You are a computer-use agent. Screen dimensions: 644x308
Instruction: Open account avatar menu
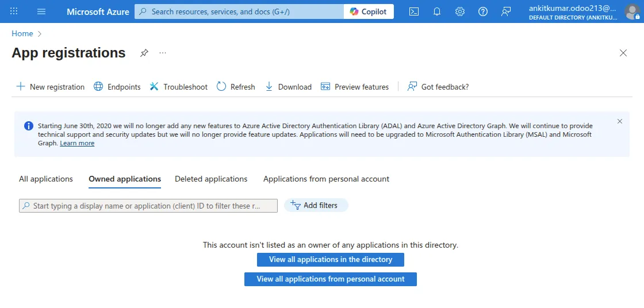[631, 11]
